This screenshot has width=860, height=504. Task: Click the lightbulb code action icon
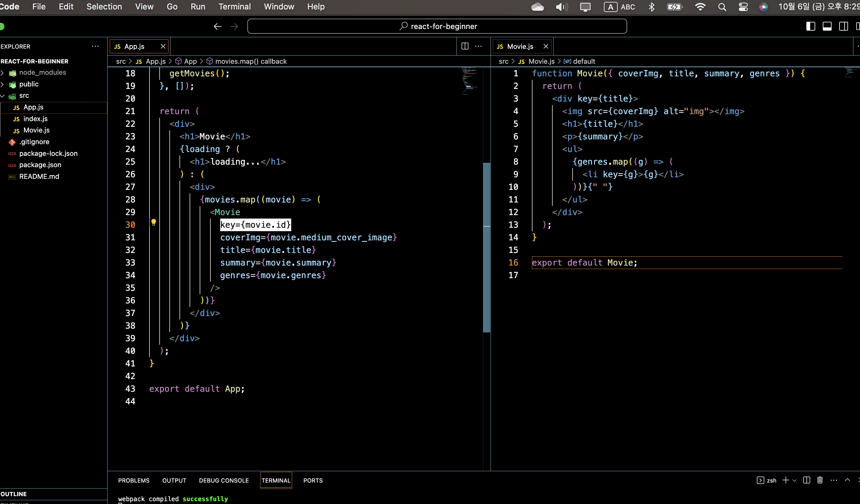pyautogui.click(x=154, y=222)
